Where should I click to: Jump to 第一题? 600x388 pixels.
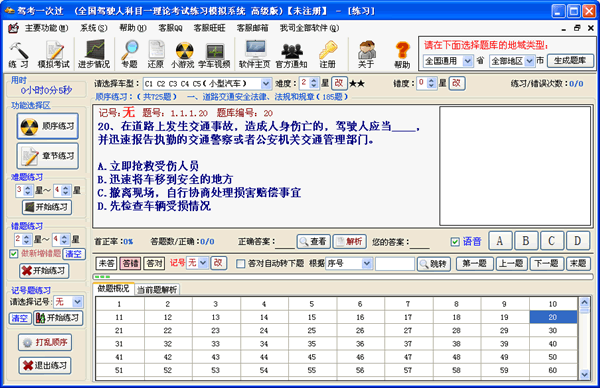point(475,264)
